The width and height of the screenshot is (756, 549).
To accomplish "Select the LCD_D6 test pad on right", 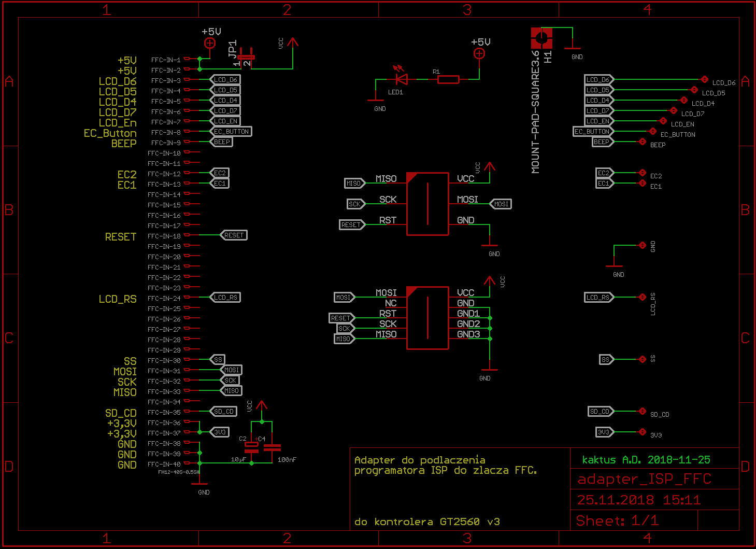I will 704,79.
